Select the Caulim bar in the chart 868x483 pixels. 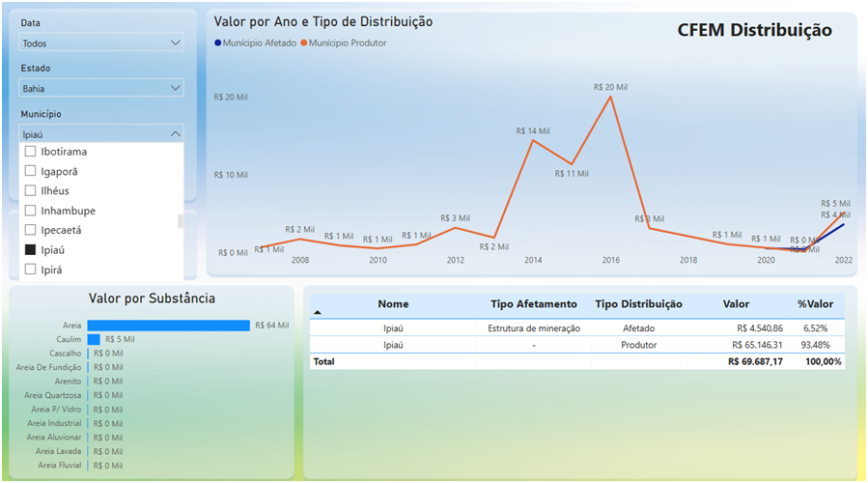(x=94, y=340)
